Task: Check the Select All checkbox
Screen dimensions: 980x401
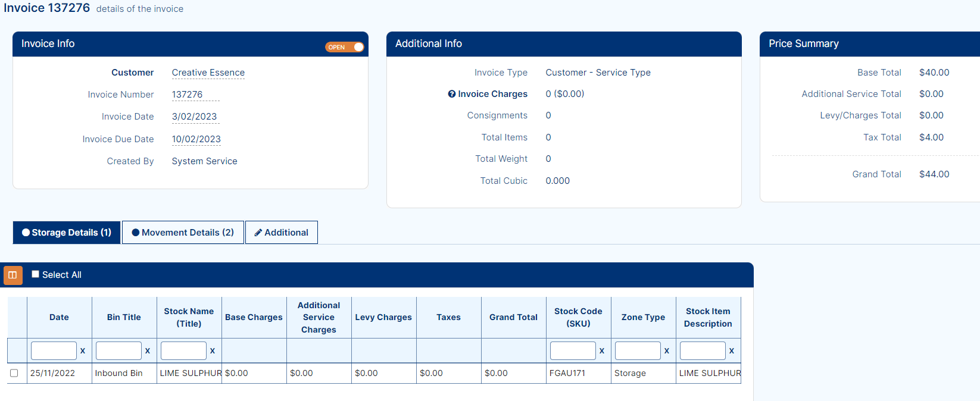Action: 36,274
